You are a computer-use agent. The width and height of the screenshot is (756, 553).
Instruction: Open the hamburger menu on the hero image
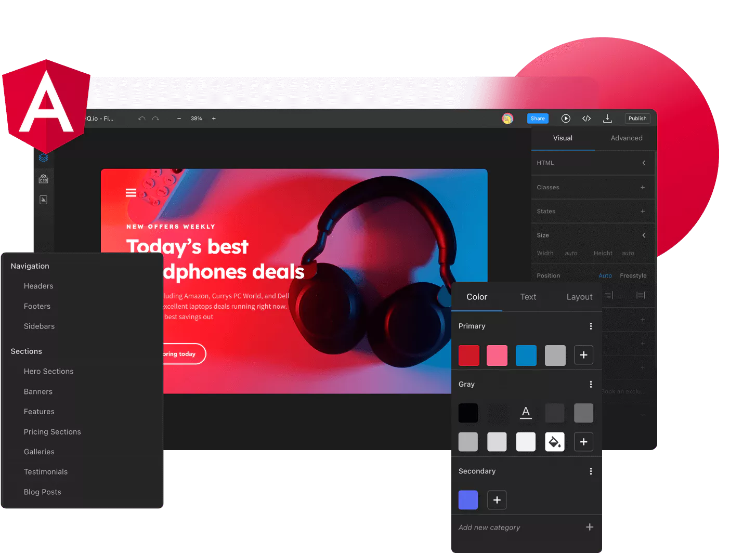pyautogui.click(x=131, y=192)
